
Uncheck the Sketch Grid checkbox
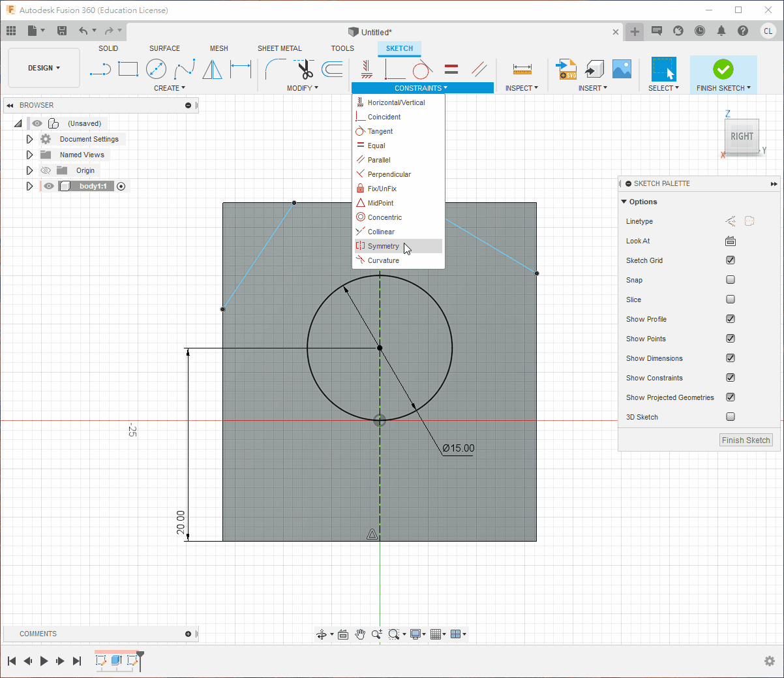click(731, 260)
